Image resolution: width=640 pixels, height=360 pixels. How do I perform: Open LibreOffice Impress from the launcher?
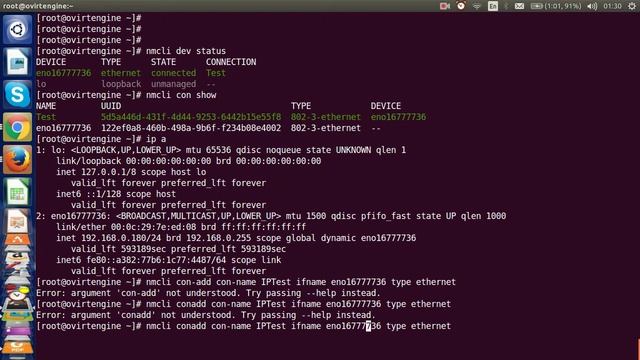point(17,221)
